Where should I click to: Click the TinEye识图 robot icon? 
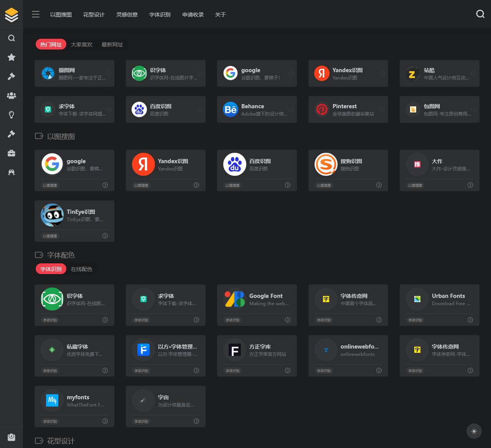click(x=52, y=215)
